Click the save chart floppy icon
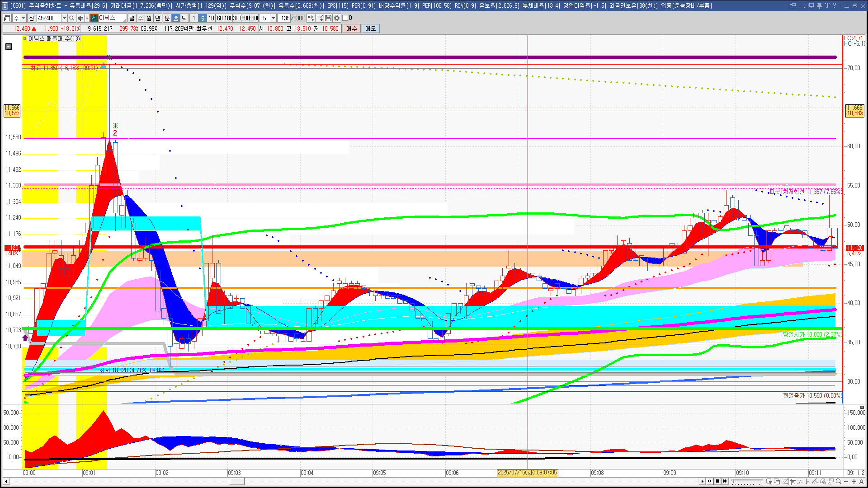The width and height of the screenshot is (868, 488). coord(328,18)
